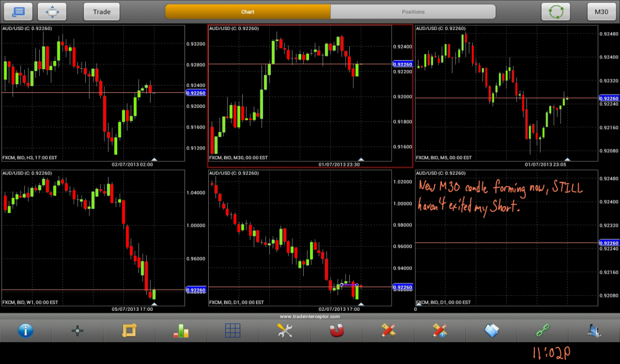
Task: Click the 1.02000 axis label on D1 chart
Action: pos(402,182)
